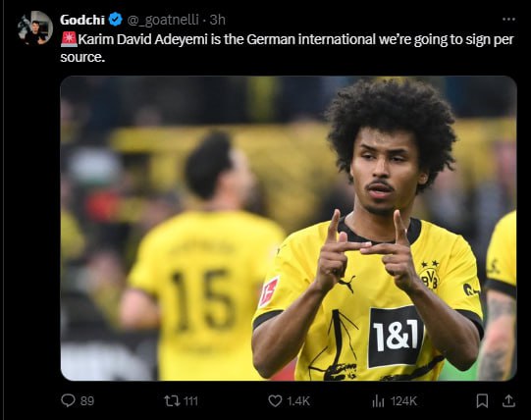Image resolution: width=531 pixels, height=420 pixels.
Task: Open the attached photo of the footballer
Action: coord(289,229)
